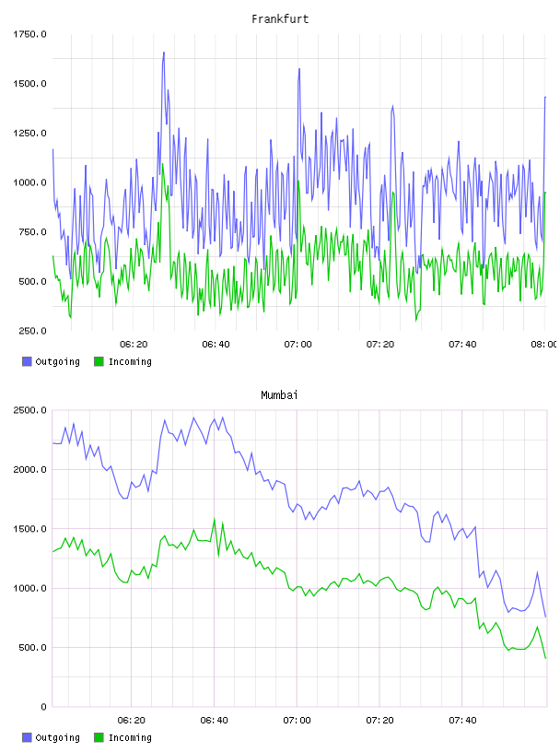Click the 1500.0 label on Frankfurt's y-axis

point(29,84)
